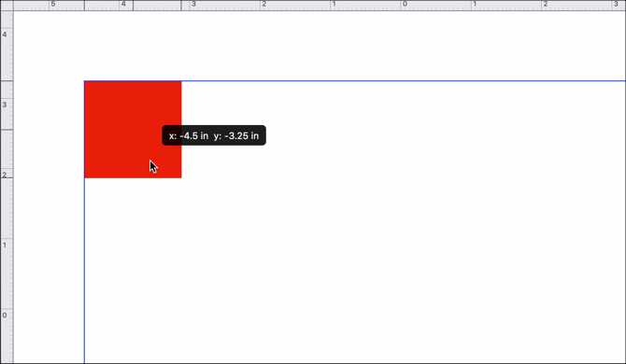The height and width of the screenshot is (364, 626).
Task: Click the 1 mark on the vertical ruler
Action: (5, 245)
